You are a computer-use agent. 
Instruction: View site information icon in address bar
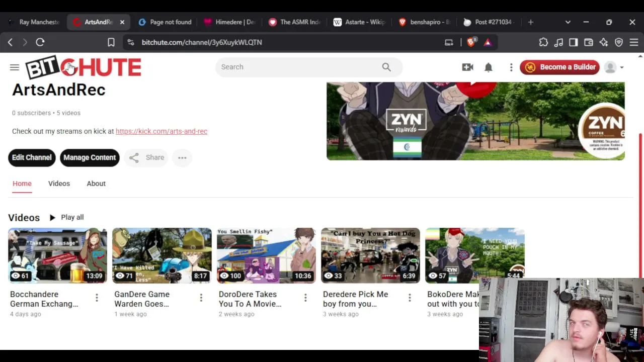(x=131, y=42)
